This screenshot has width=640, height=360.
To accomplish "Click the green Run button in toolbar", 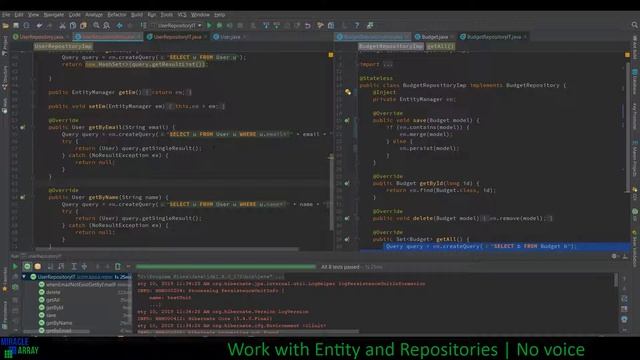I will 209,25.
